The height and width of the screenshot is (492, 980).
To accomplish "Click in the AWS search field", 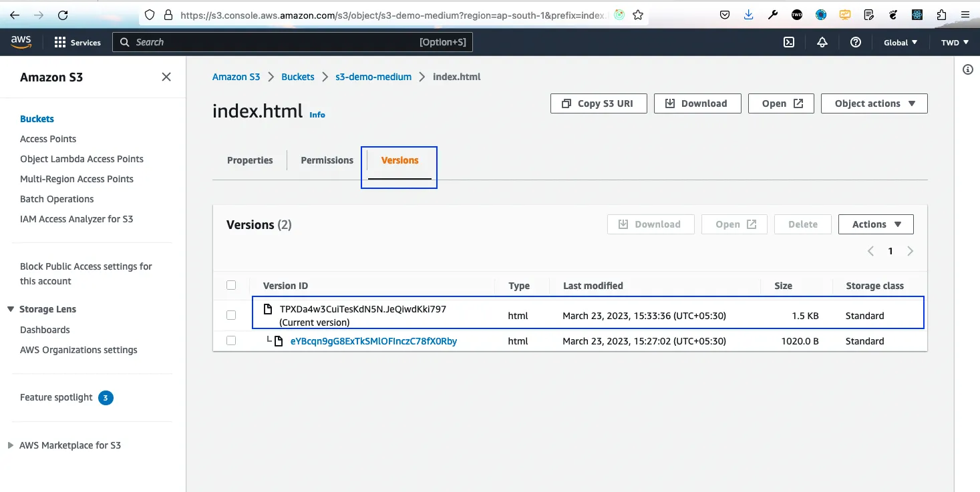I will pos(293,42).
